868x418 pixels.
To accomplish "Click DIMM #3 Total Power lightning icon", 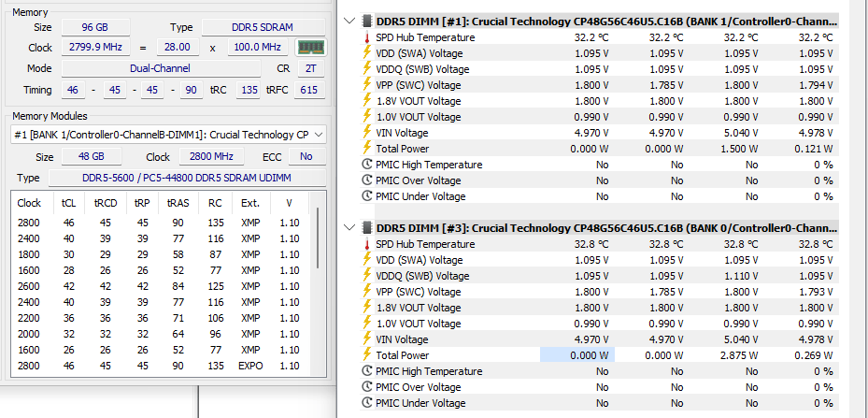I will [x=366, y=355].
